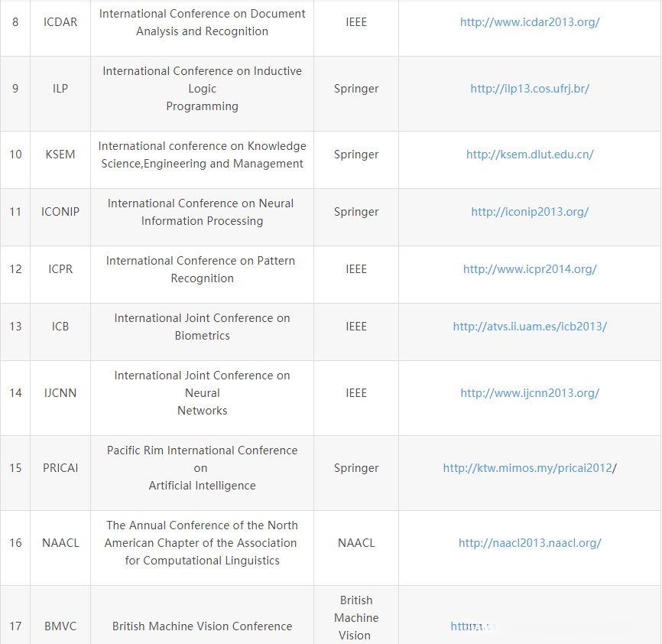Select the IJCNN abbreviation cell
The image size is (662, 644).
point(60,393)
